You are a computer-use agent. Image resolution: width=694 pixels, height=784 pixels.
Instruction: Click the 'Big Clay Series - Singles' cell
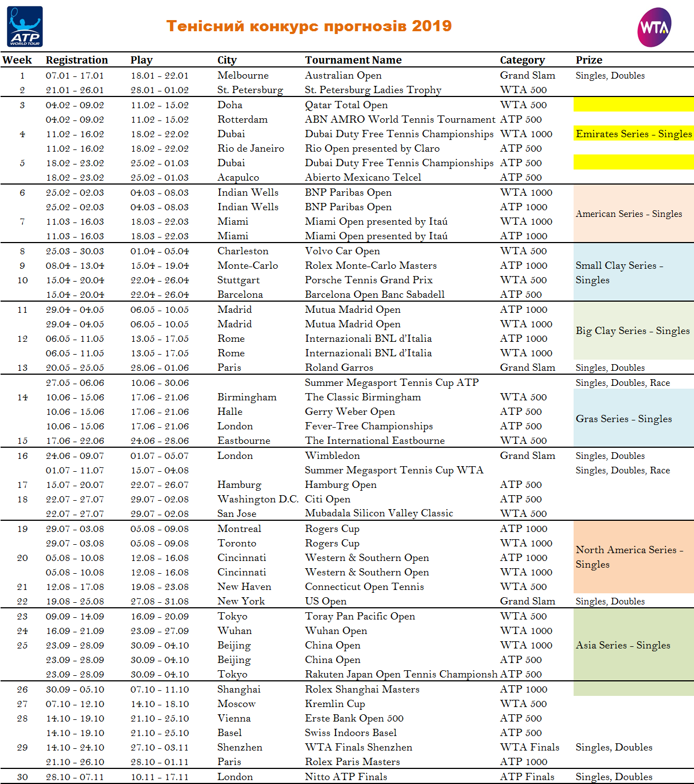point(634,331)
